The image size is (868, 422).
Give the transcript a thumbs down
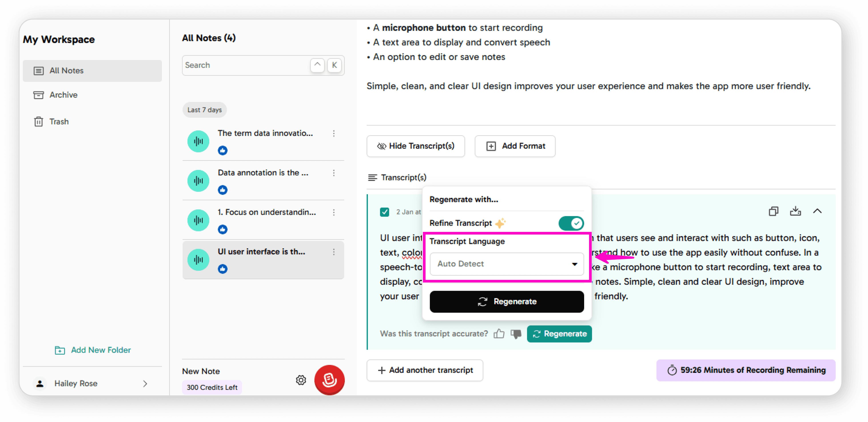pyautogui.click(x=516, y=334)
